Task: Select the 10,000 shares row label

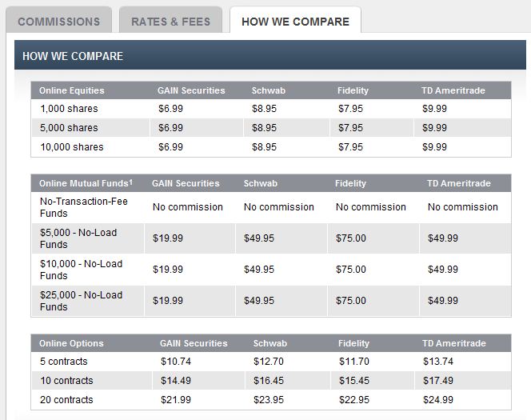Action: (72, 147)
